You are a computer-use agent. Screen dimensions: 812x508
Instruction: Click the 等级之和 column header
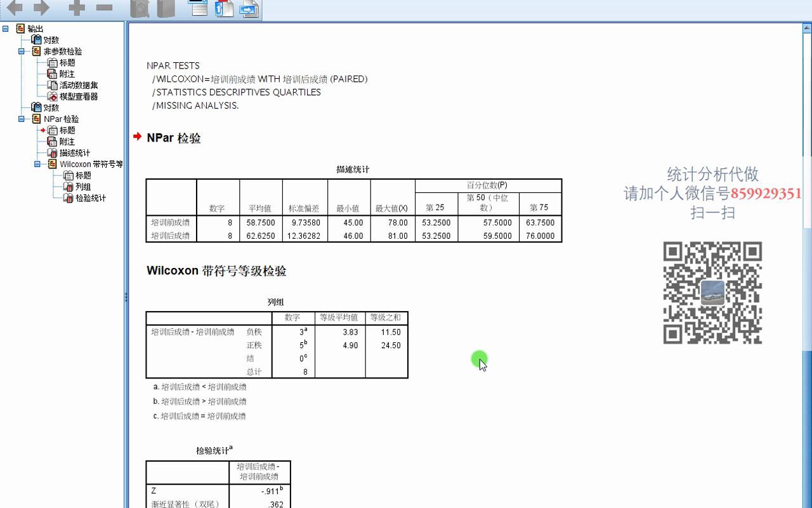coord(386,317)
